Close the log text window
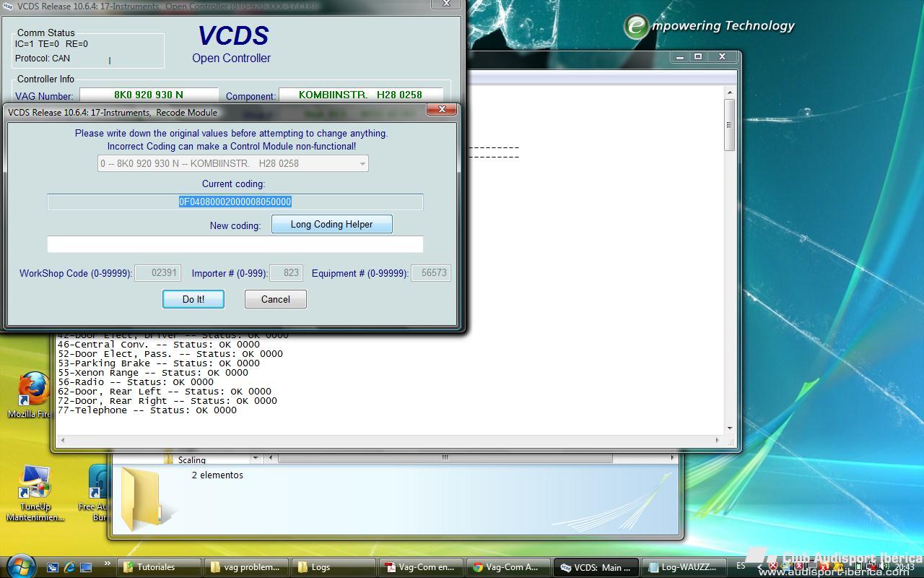The height and width of the screenshot is (578, 924). point(722,56)
